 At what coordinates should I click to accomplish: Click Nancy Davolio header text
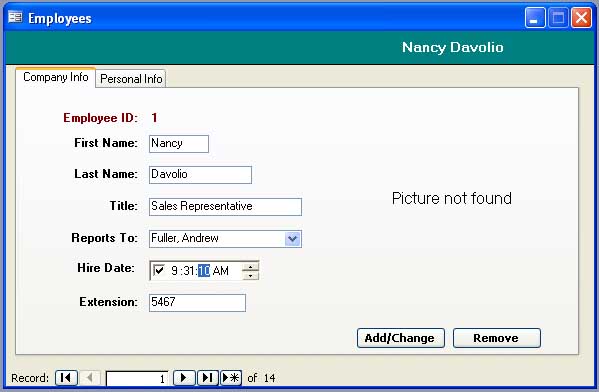tap(452, 47)
